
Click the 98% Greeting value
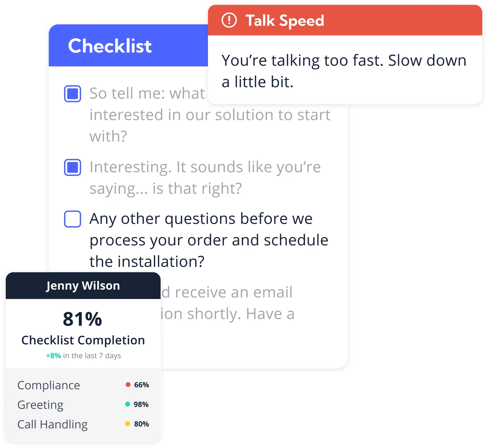pos(141,404)
